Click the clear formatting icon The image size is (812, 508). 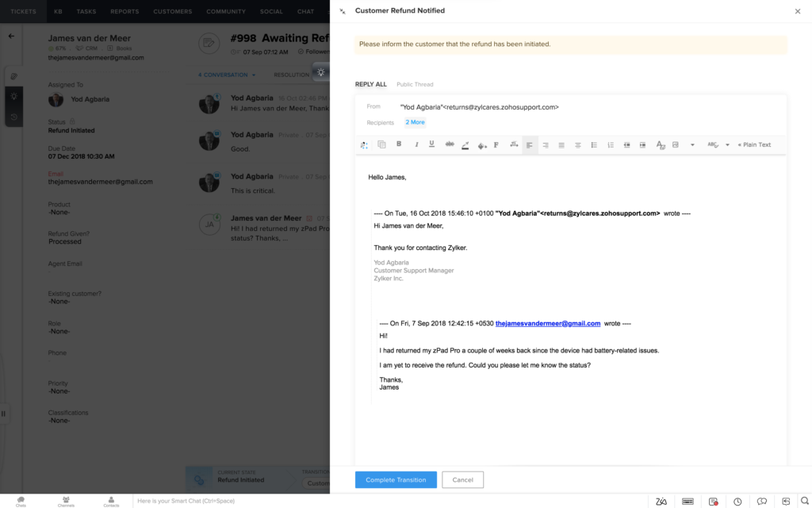(661, 145)
